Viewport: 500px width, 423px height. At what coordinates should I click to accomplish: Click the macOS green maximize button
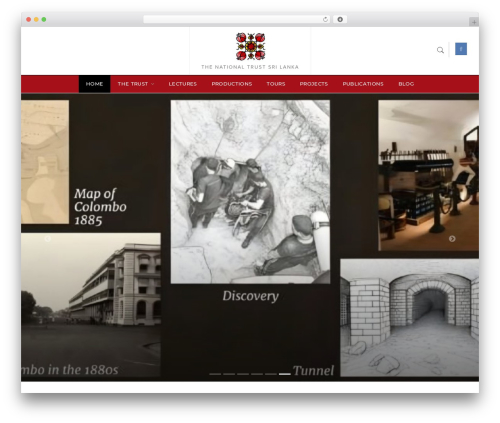(44, 19)
